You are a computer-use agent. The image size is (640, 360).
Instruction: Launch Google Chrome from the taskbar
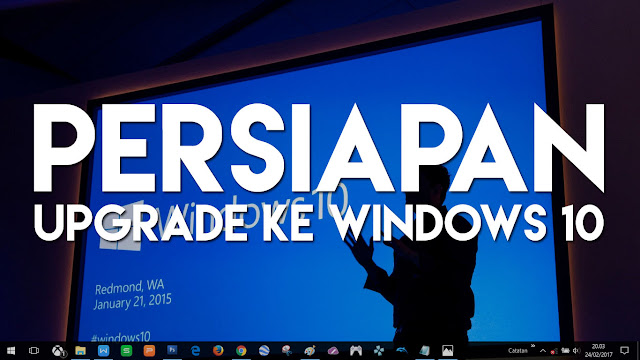[x=241, y=351]
